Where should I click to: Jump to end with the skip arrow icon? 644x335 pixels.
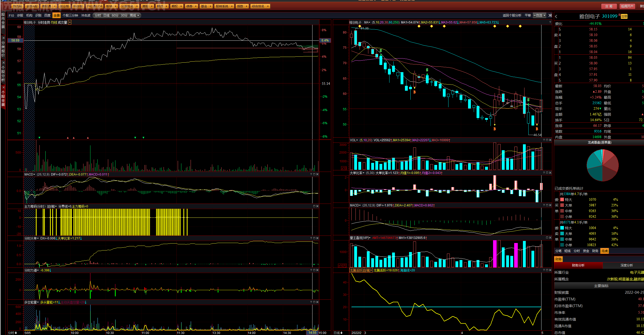550,15
